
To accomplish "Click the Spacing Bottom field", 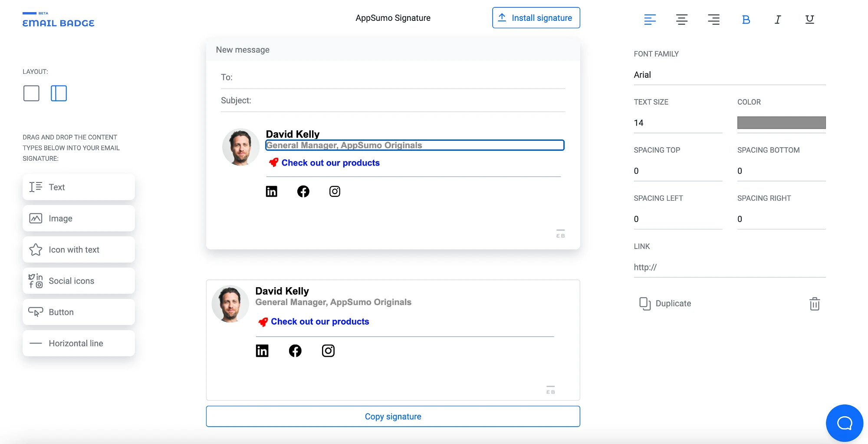I will point(781,171).
